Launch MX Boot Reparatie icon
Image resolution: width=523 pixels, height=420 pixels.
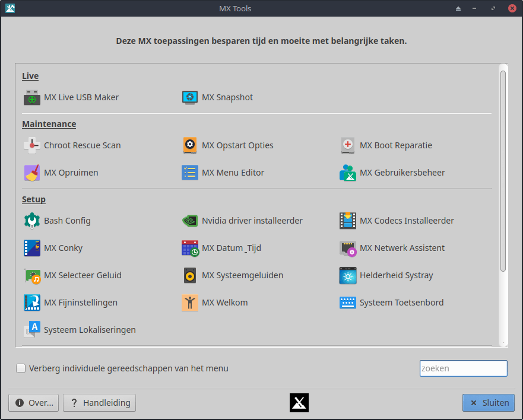(348, 145)
